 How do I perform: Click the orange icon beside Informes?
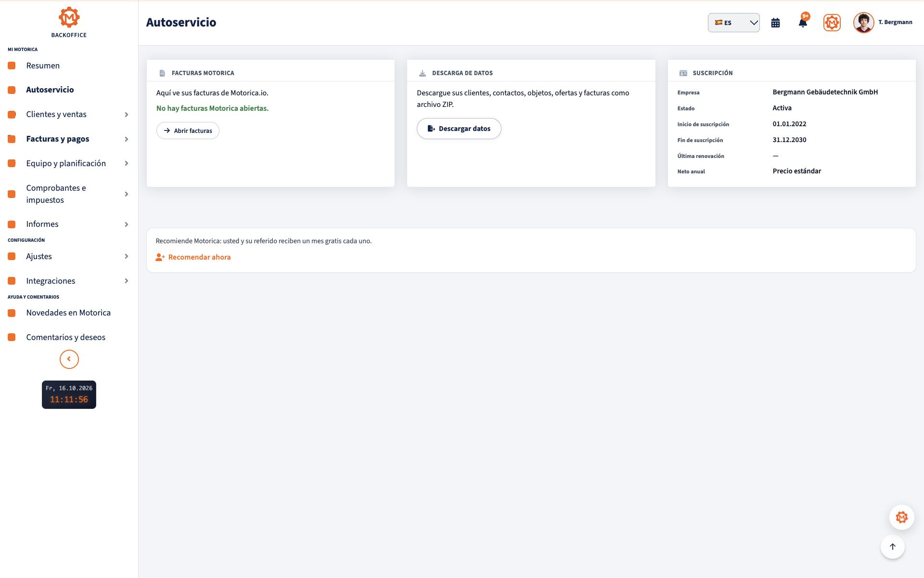tap(12, 224)
